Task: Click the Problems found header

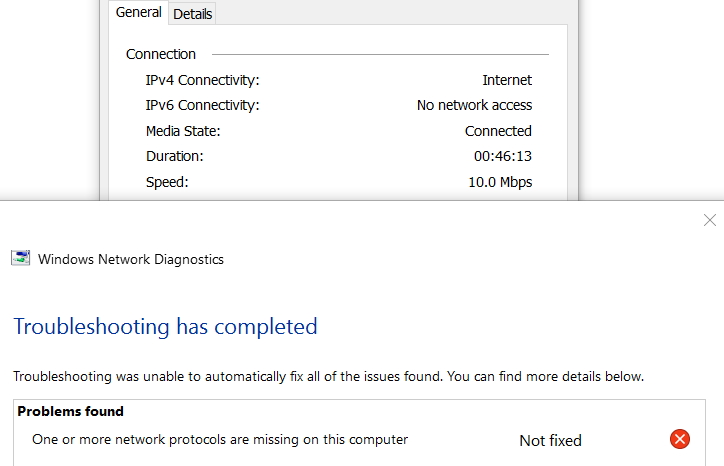Action: (70, 411)
